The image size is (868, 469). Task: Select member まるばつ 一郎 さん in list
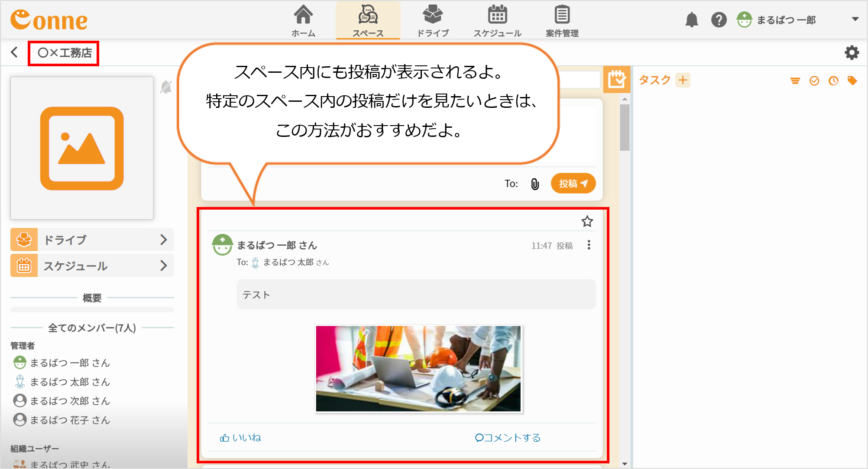pos(62,362)
